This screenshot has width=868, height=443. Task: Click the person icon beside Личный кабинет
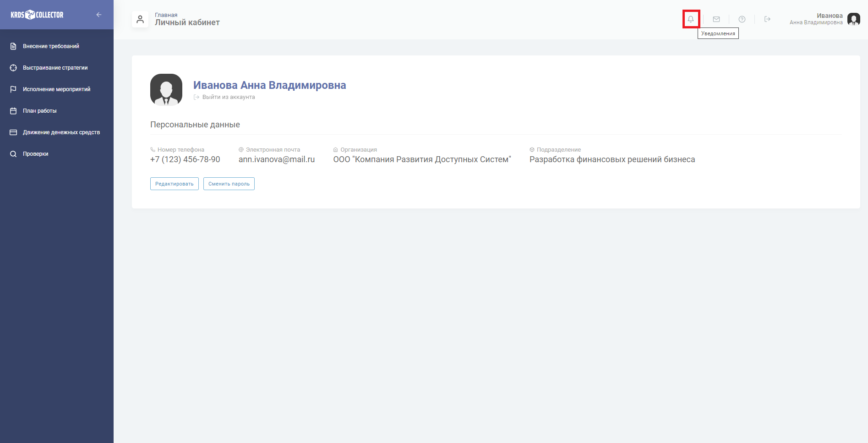(140, 19)
